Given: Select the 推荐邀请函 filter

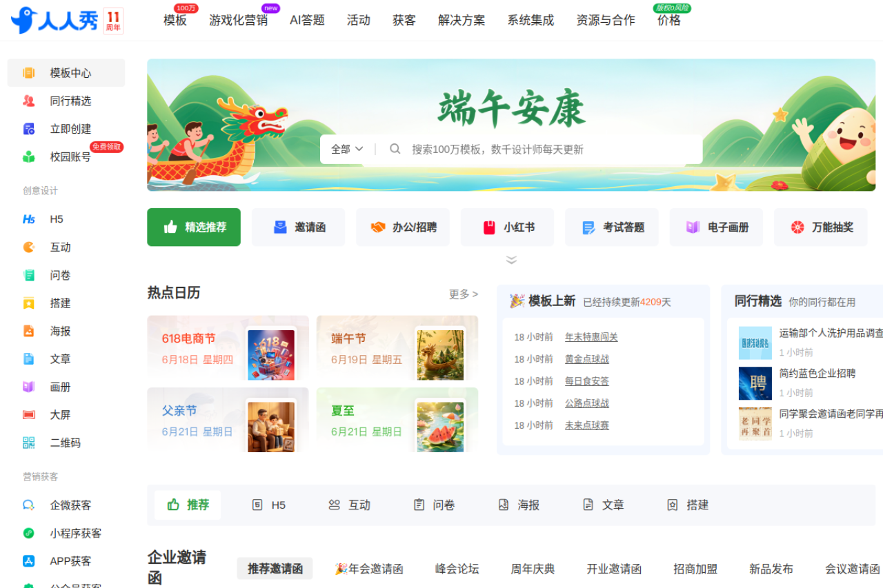Looking at the screenshot, I should pyautogui.click(x=275, y=569).
